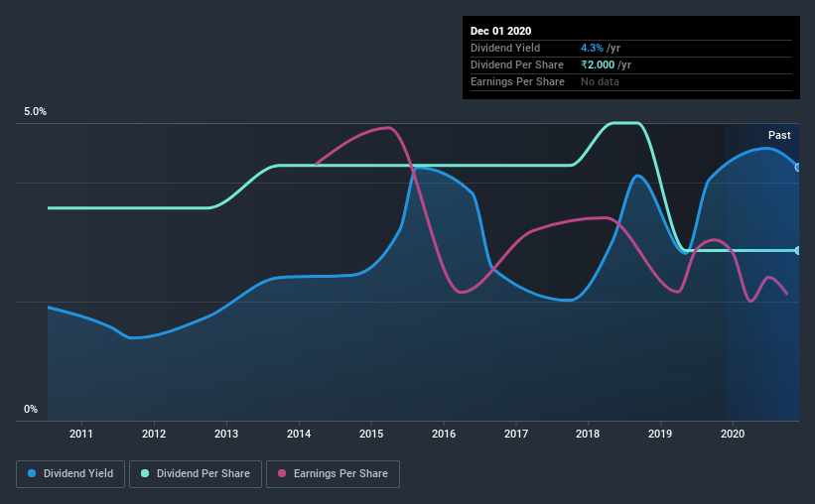Click the 2020 x-axis year label
815x504 pixels.
[733, 434]
